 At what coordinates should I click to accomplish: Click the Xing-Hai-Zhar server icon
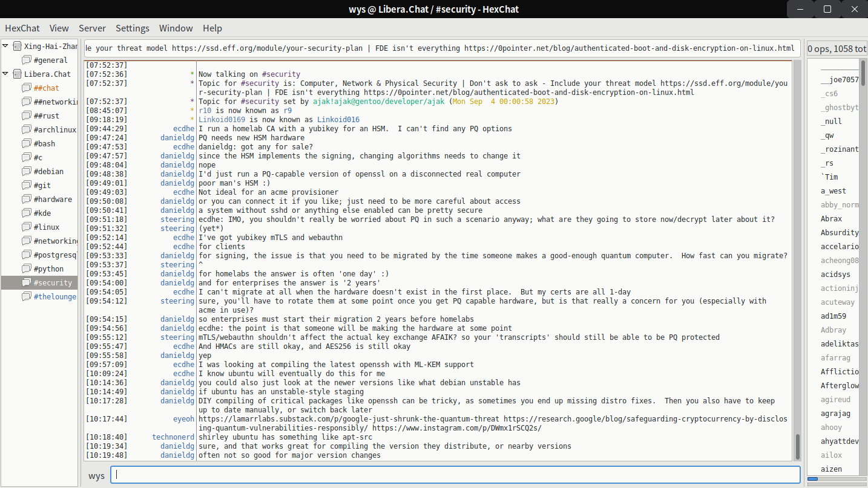(17, 47)
